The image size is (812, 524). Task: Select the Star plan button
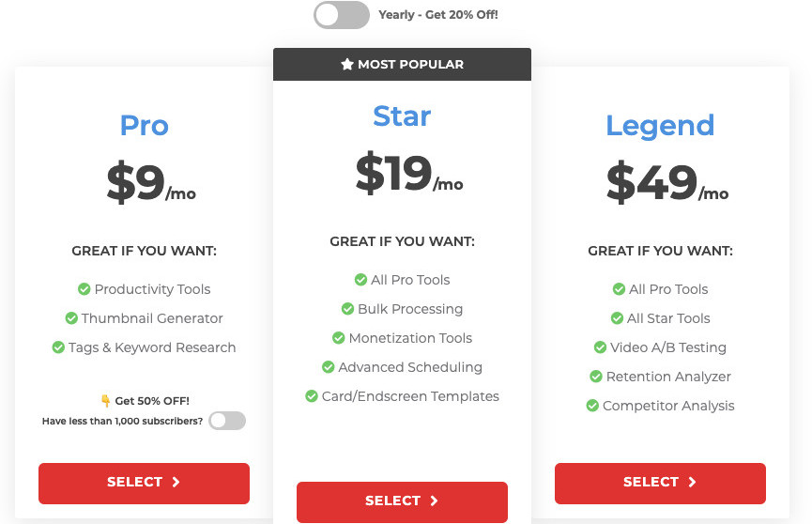pos(402,501)
